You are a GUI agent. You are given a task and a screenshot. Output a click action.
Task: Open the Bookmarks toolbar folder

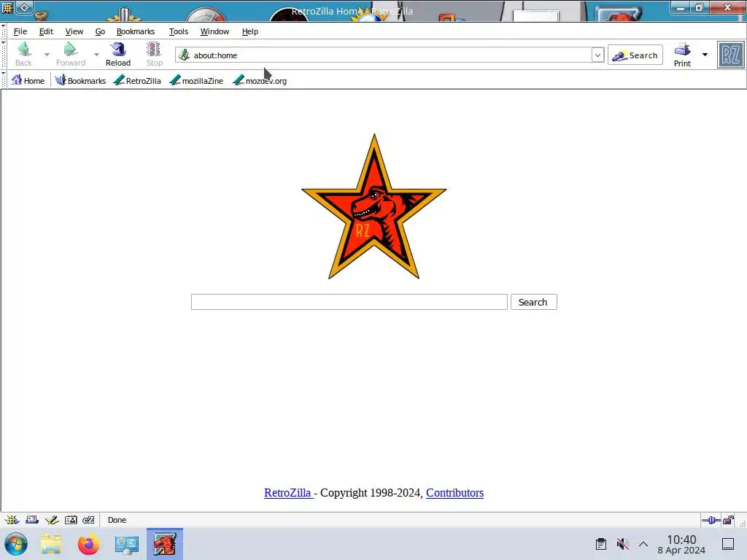(80, 80)
